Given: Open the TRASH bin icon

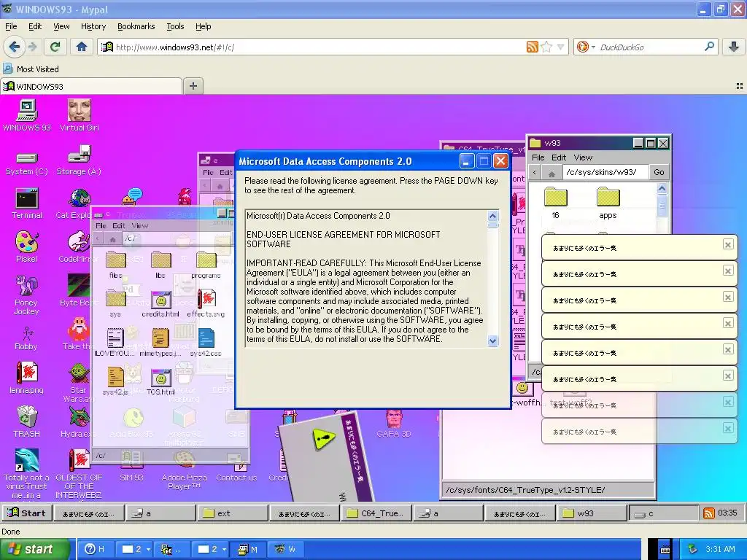Looking at the screenshot, I should [x=27, y=421].
